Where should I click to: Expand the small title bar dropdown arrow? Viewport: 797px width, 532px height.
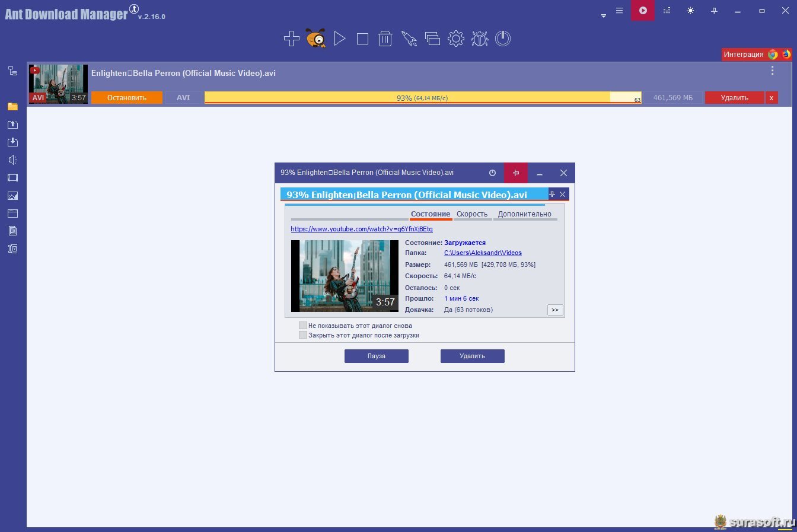click(x=604, y=16)
